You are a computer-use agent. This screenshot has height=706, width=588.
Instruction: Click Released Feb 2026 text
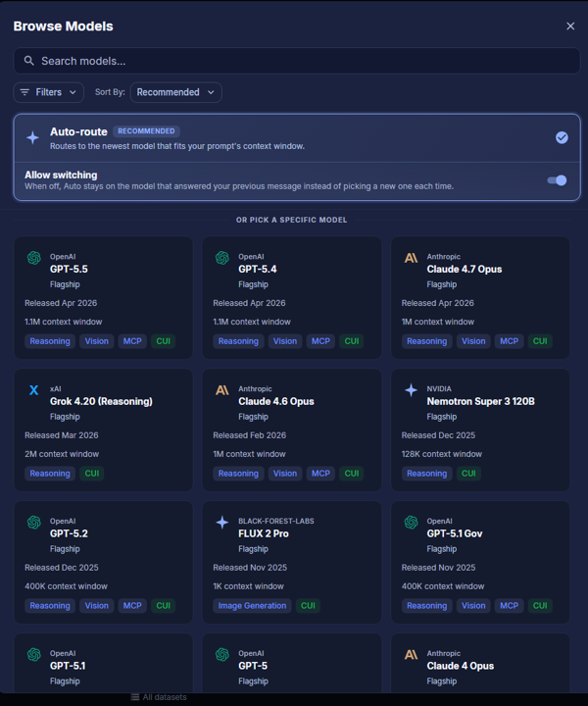[x=250, y=435]
